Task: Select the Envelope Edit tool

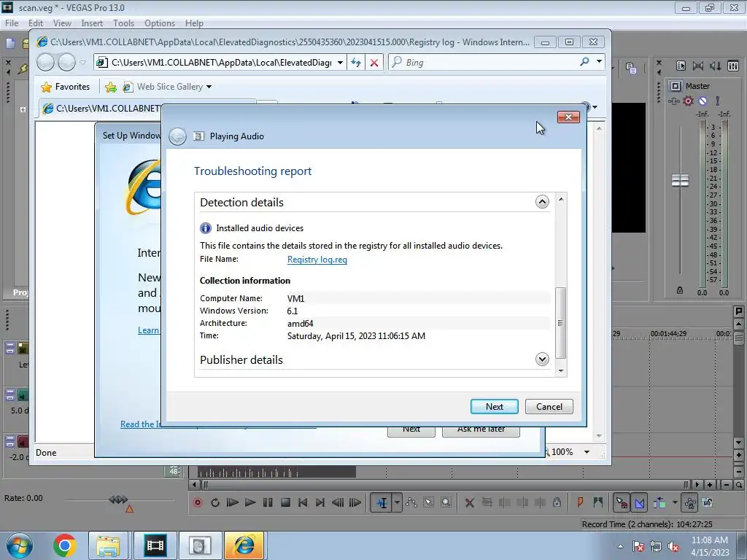Action: coord(411,502)
